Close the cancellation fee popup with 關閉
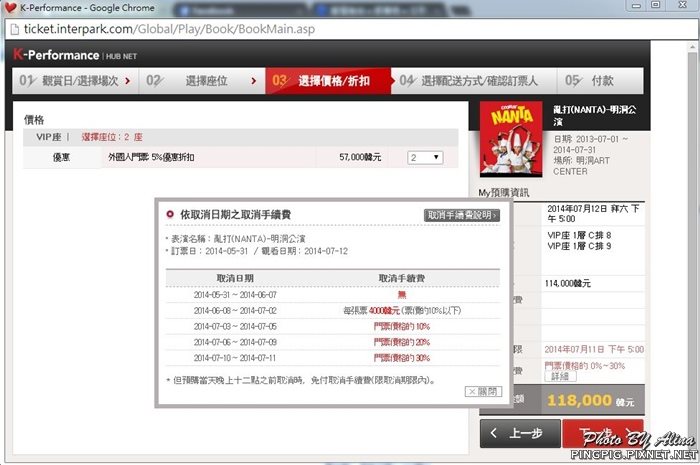 tap(483, 391)
